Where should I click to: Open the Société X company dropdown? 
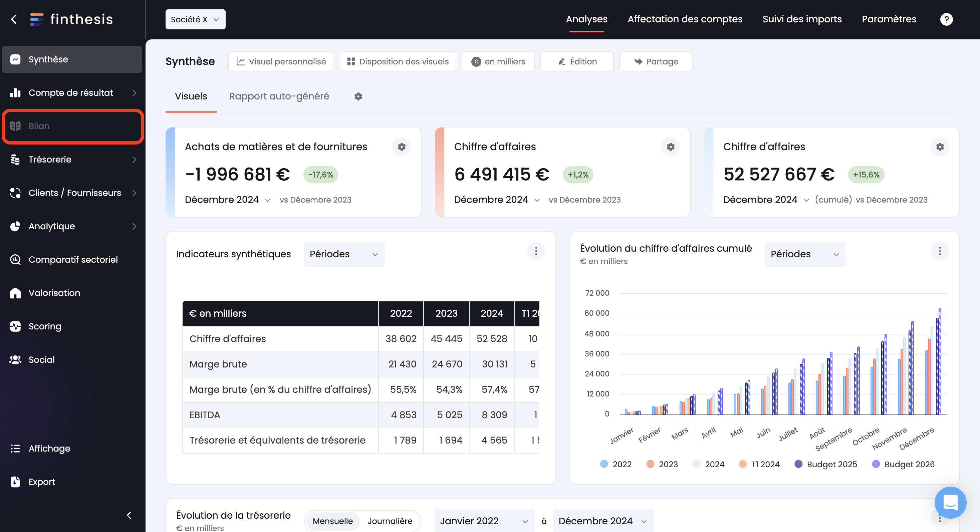[195, 19]
